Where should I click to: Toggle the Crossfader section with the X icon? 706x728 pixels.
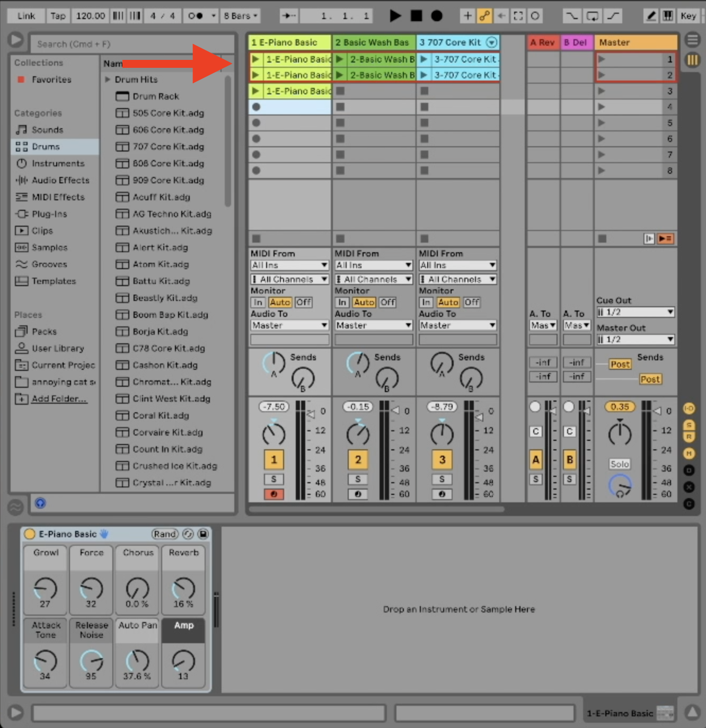point(689,486)
